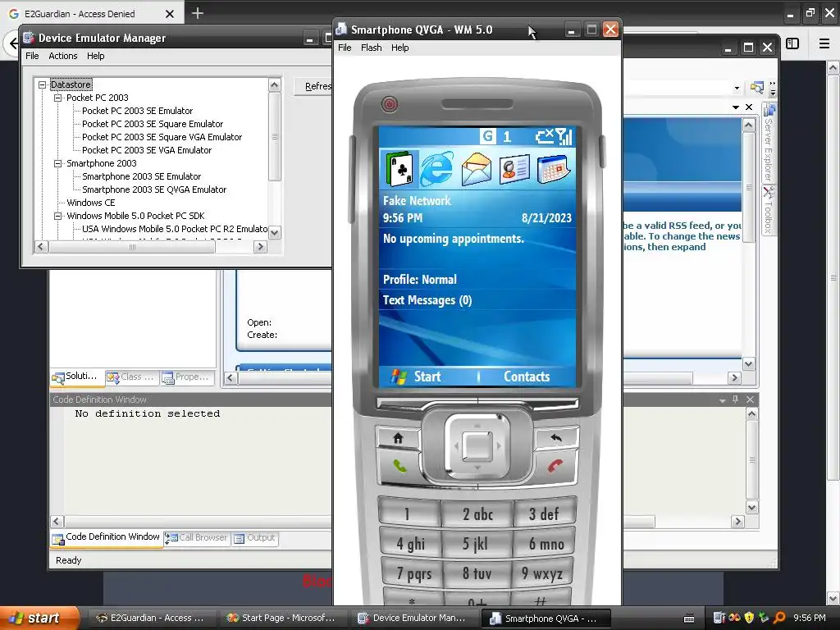
Task: Click the Windows flag Start icon on phone
Action: pos(398,377)
